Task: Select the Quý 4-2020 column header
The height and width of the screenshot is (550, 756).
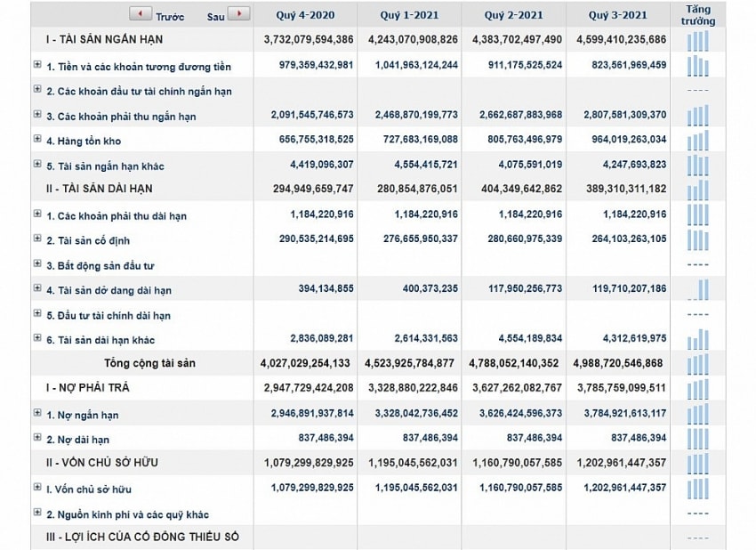Action: [305, 16]
